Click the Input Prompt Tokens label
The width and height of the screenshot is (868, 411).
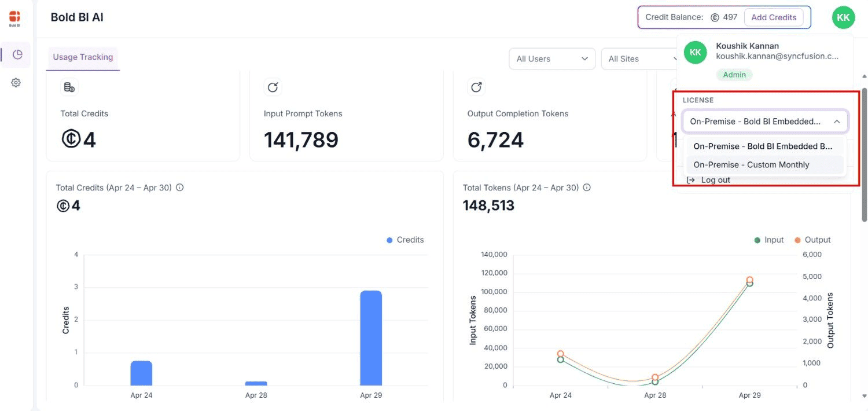pyautogui.click(x=303, y=113)
